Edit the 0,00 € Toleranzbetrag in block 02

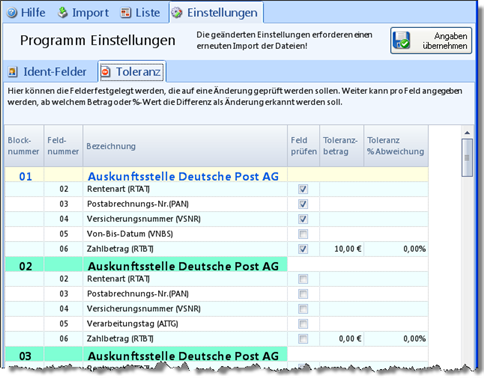pos(342,339)
